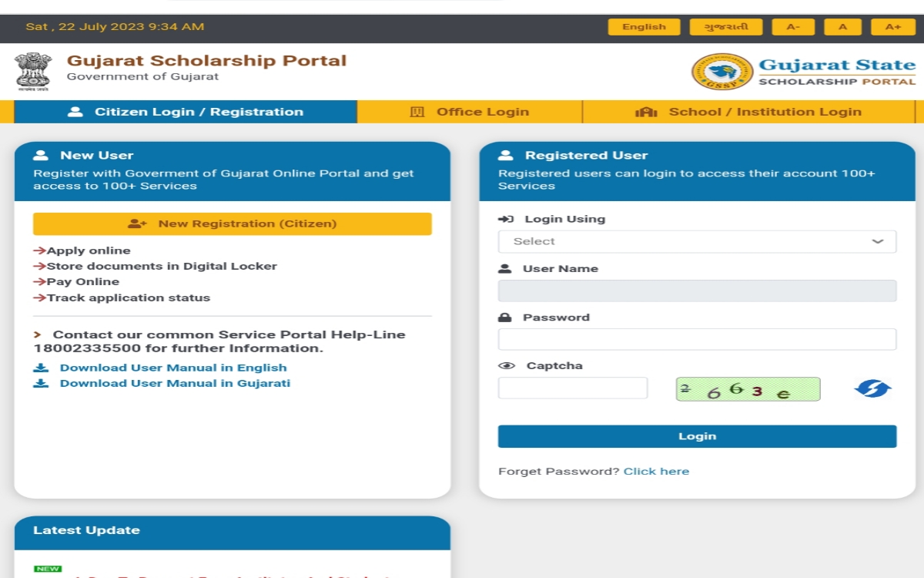Click A+ to increase font size
924x578 pixels.
[x=892, y=26]
